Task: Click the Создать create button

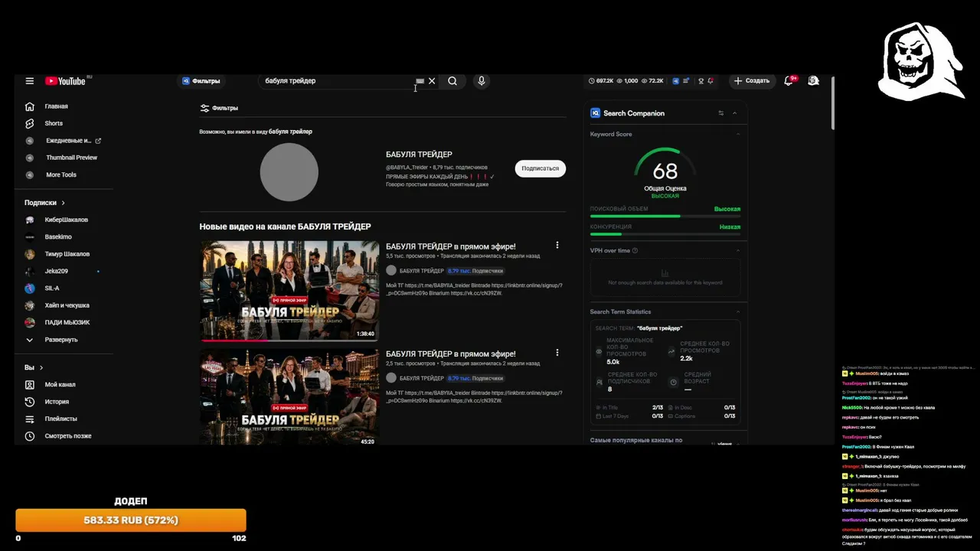Action: (x=751, y=80)
